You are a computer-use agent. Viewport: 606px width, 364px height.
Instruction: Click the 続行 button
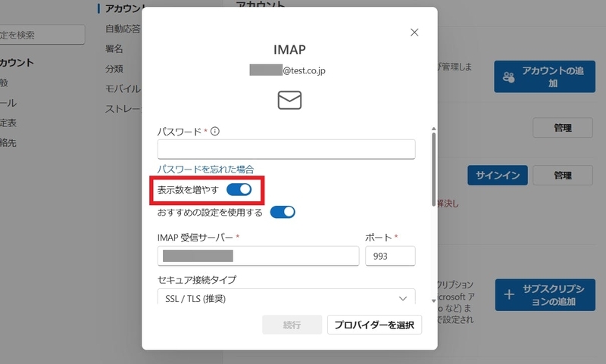(292, 325)
